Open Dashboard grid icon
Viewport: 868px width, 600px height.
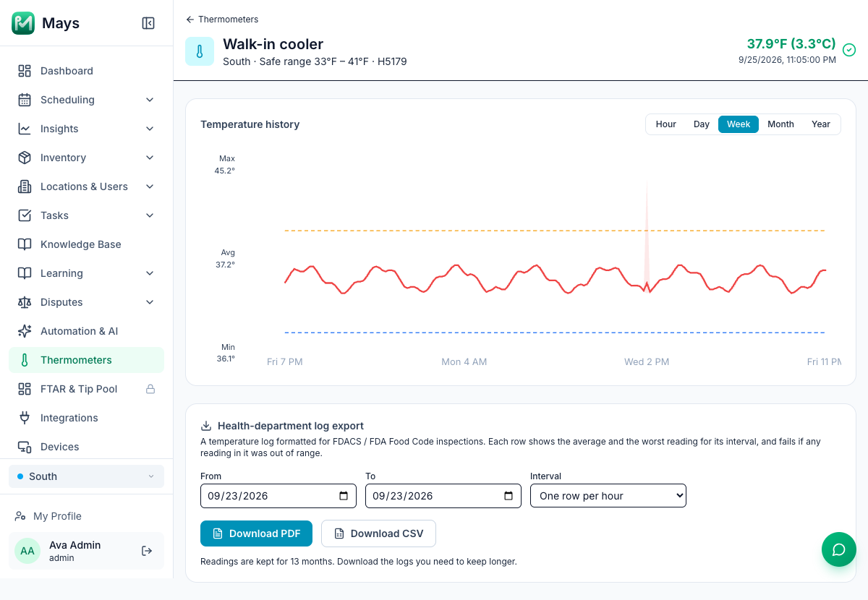pos(25,71)
